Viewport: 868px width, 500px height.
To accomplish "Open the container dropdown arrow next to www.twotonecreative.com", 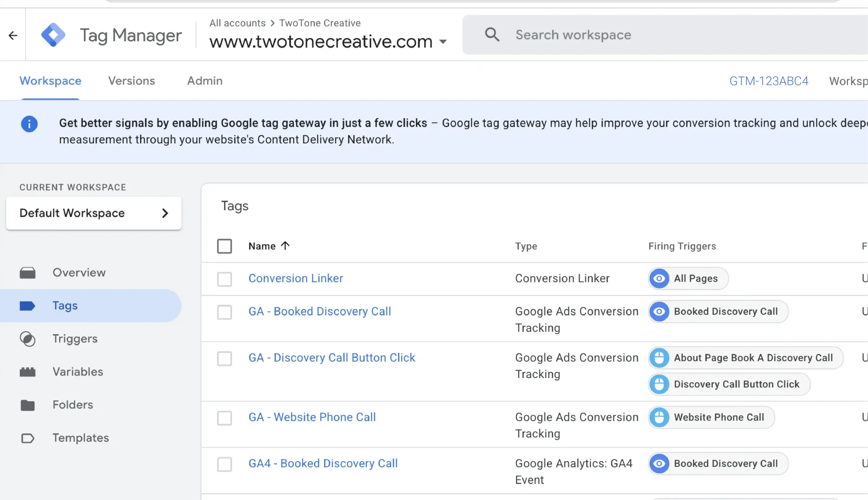I will 443,42.
